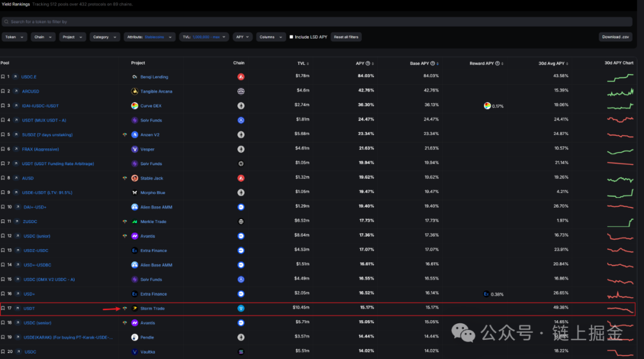Image resolution: width=644 pixels, height=359 pixels.
Task: Click airdrop icon beside Stable Jack
Action: [x=125, y=178]
